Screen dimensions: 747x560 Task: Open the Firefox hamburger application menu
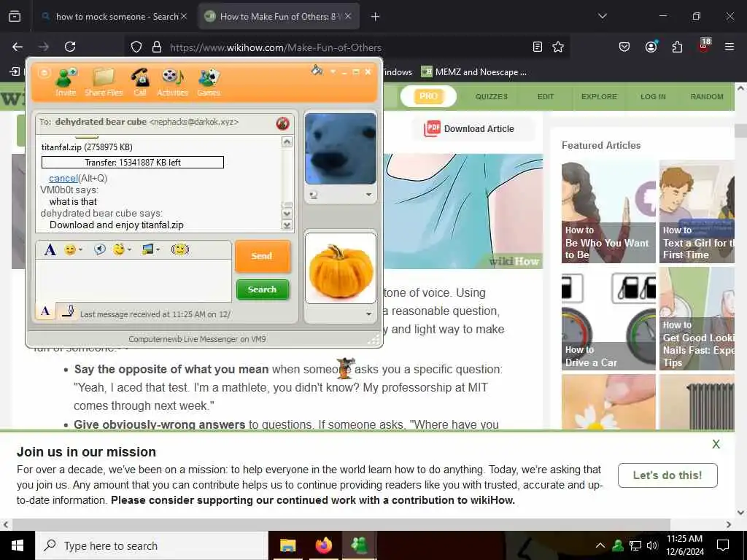(729, 47)
